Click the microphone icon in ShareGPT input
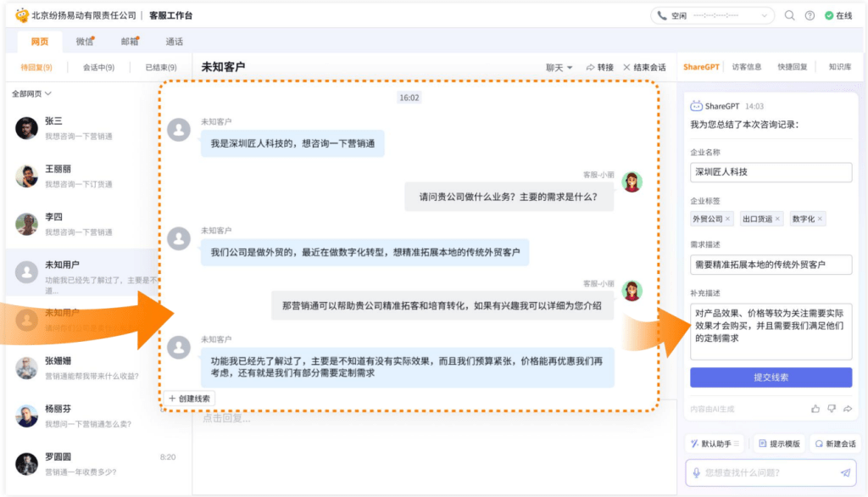 [696, 472]
